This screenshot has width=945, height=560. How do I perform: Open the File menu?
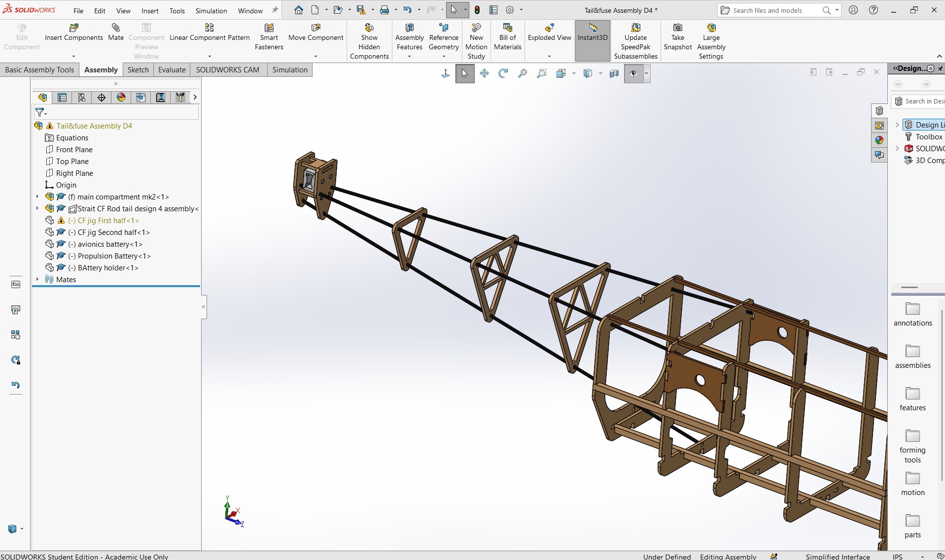[x=78, y=11]
